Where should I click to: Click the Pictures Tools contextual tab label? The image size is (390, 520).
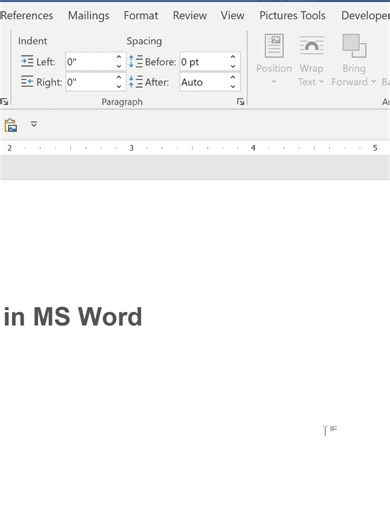(x=292, y=15)
